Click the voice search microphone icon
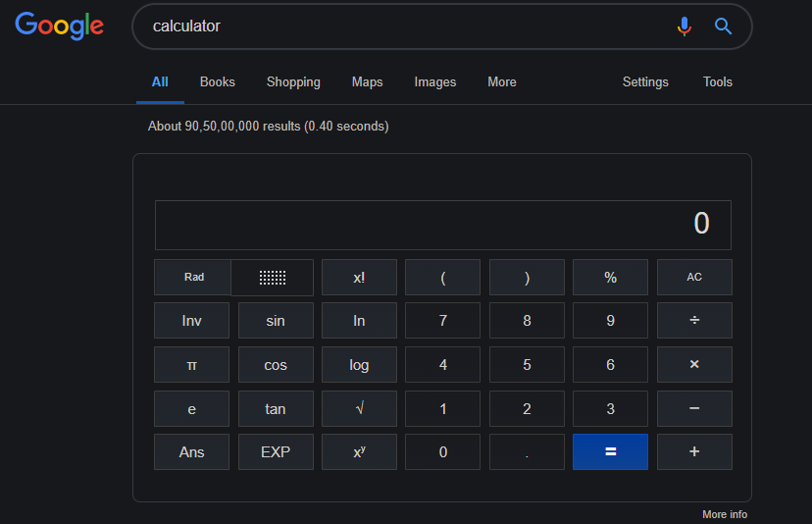Image resolution: width=812 pixels, height=524 pixels. click(685, 26)
